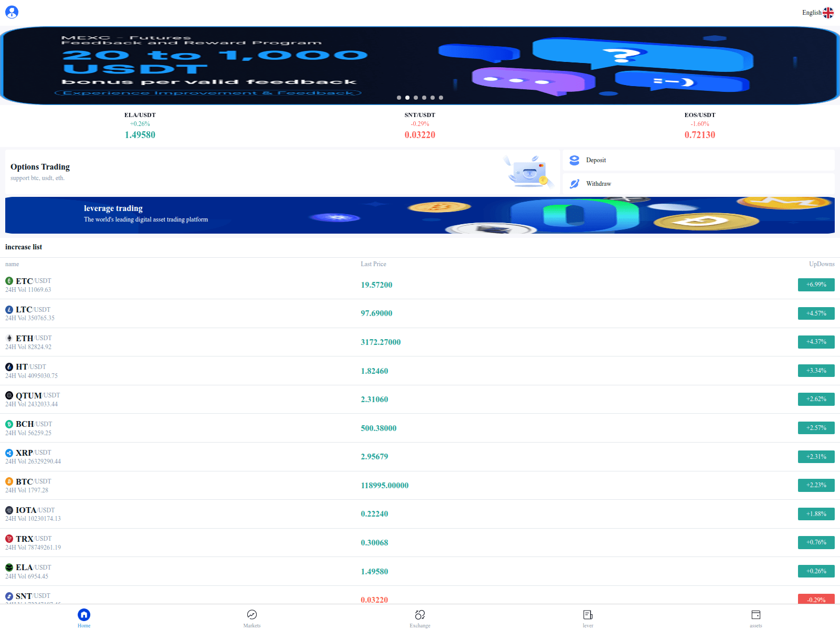Go to Home tab in bottom navigation

click(x=84, y=618)
